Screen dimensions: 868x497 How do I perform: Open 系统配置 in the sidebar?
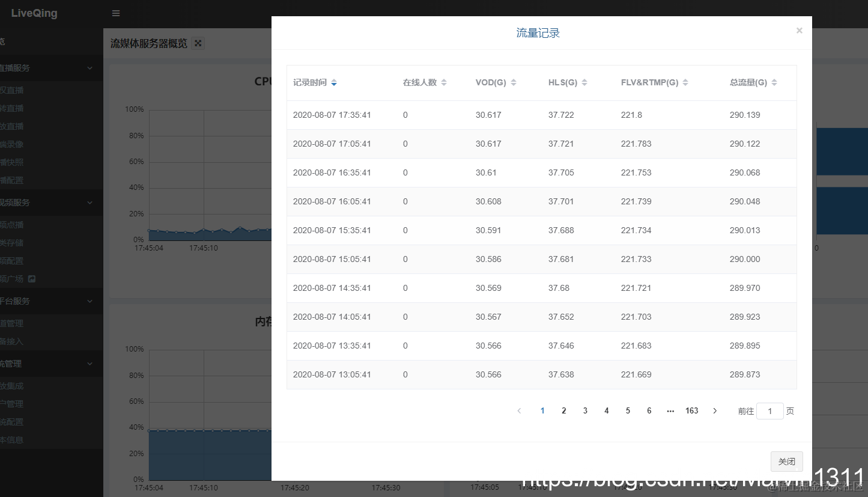pyautogui.click(x=12, y=422)
